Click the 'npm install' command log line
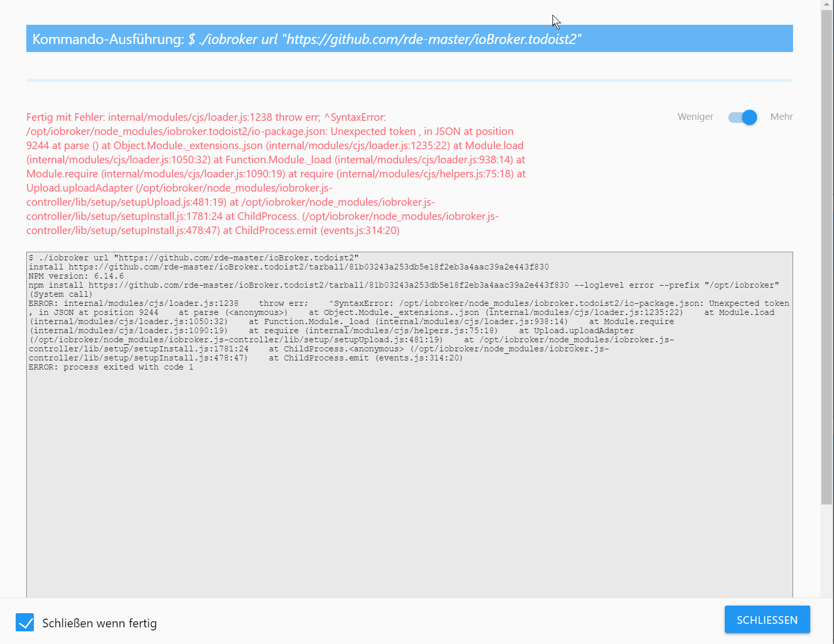Image resolution: width=834 pixels, height=644 pixels. [404, 285]
